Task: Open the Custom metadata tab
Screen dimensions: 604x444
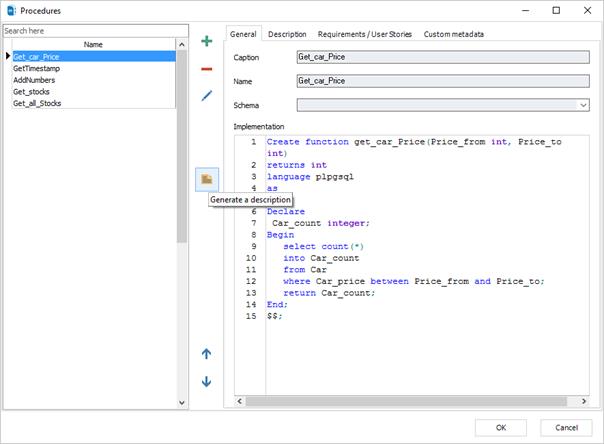Action: point(454,34)
